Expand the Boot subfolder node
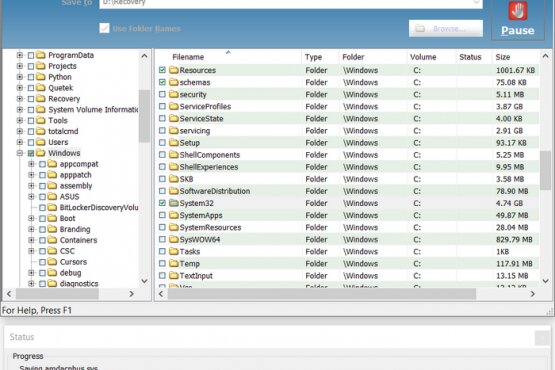This screenshot has height=370, width=555. pyautogui.click(x=31, y=218)
